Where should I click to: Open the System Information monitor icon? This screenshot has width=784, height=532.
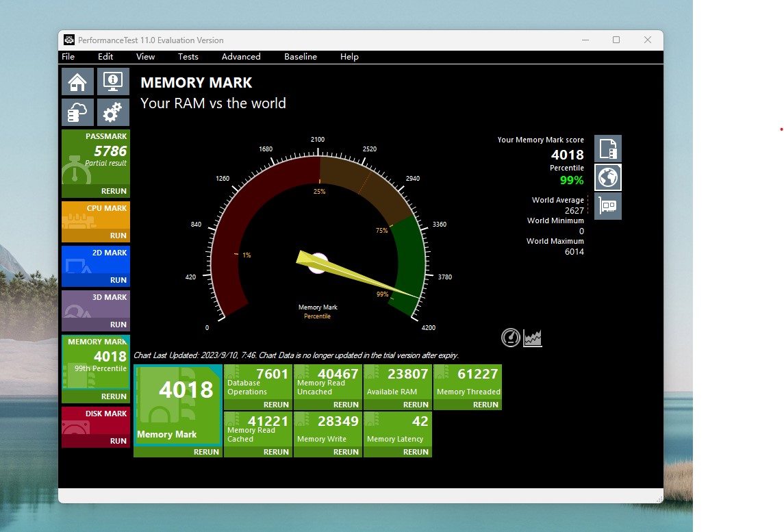point(113,81)
